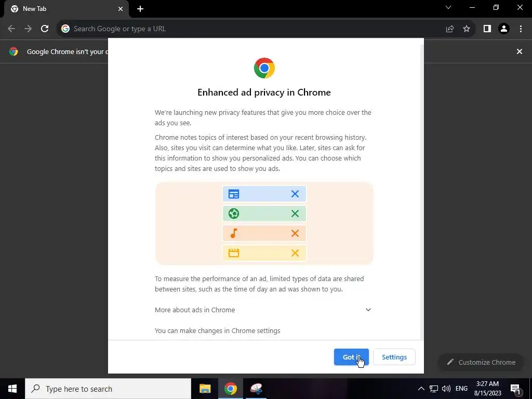
Task: Go forward with the forward arrow
Action: (x=28, y=29)
